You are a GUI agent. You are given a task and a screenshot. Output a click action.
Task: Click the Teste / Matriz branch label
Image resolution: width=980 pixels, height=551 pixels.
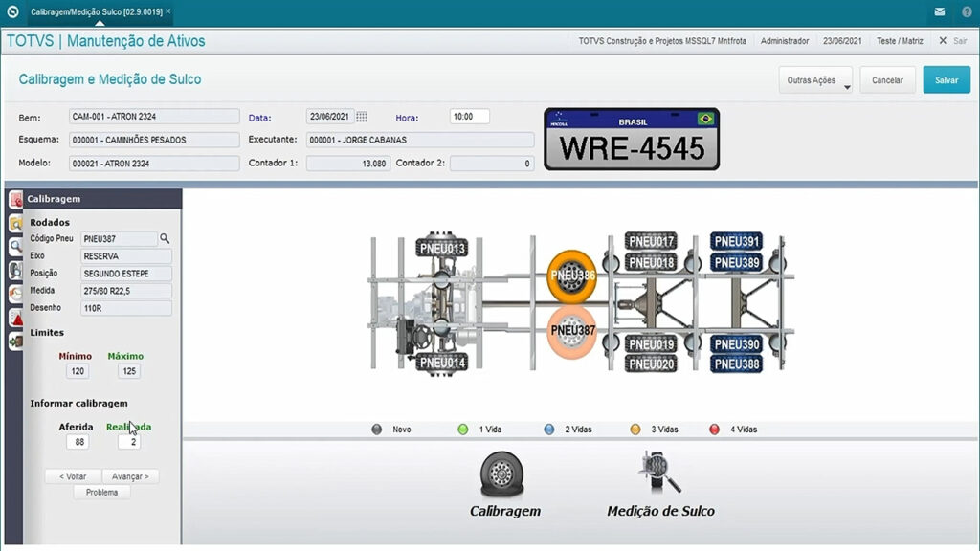[x=900, y=40]
